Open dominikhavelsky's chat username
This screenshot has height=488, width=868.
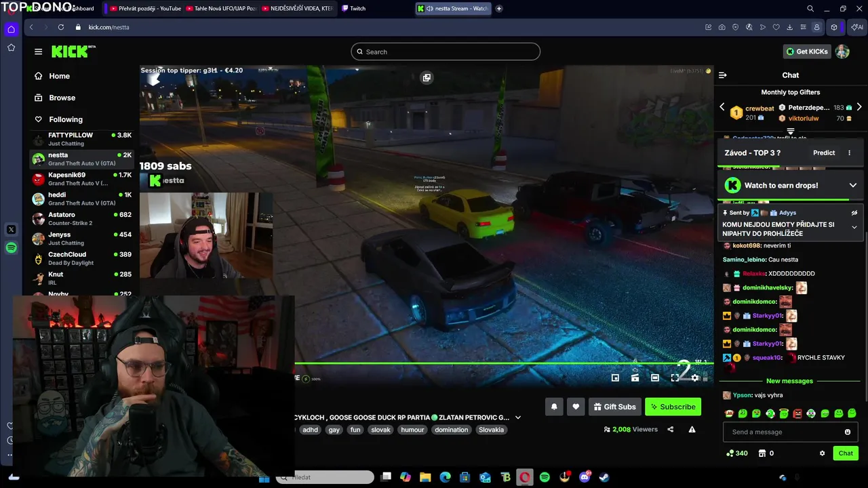pos(767,287)
